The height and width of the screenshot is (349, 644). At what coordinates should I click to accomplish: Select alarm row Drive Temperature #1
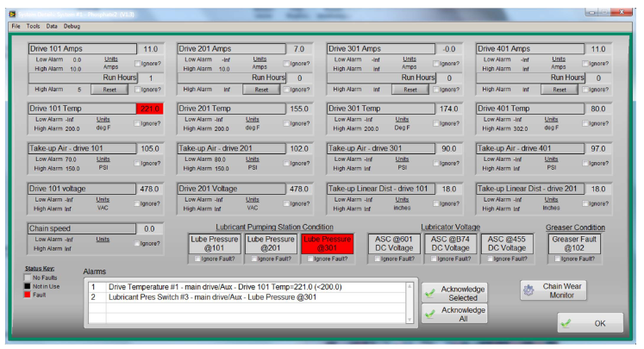pyautogui.click(x=247, y=287)
